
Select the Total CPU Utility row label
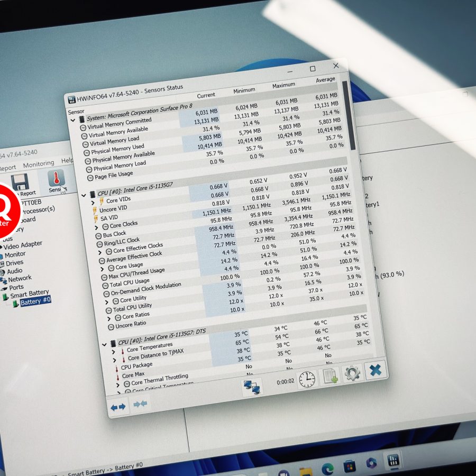tap(132, 307)
